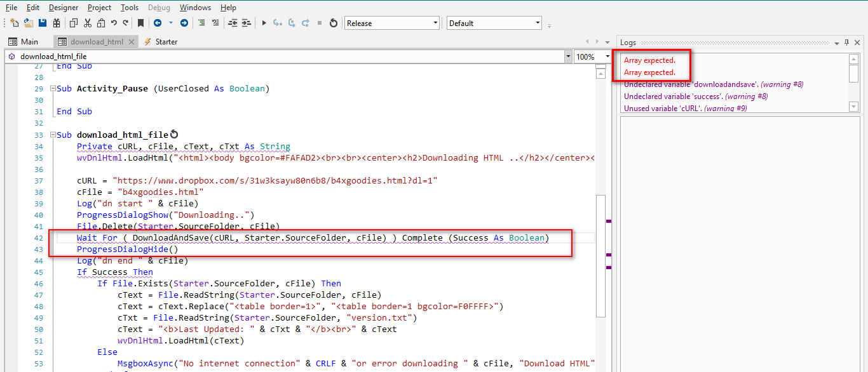Switch to the Starter tab
The width and height of the screenshot is (868, 372).
coord(160,42)
